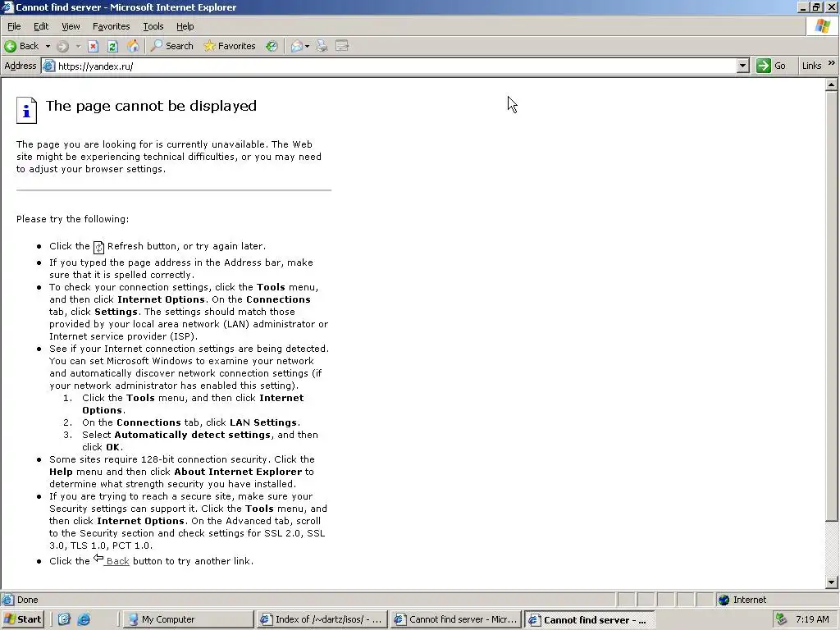Click the 7:19 AM clock

click(812, 619)
